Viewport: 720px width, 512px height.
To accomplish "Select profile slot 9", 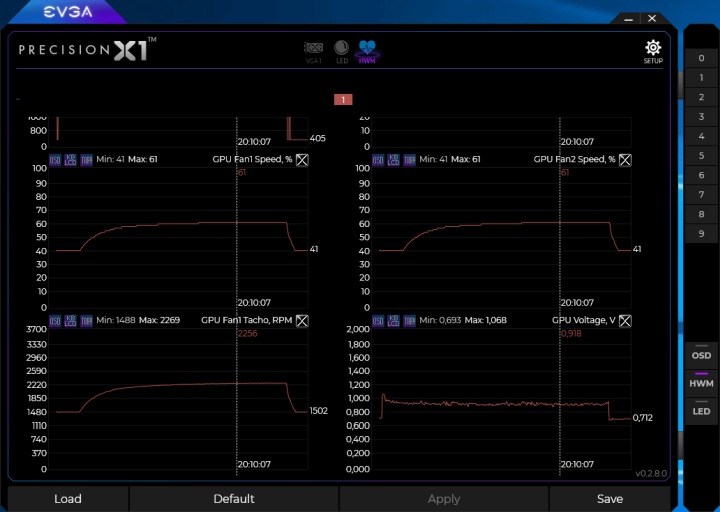I will tap(701, 234).
